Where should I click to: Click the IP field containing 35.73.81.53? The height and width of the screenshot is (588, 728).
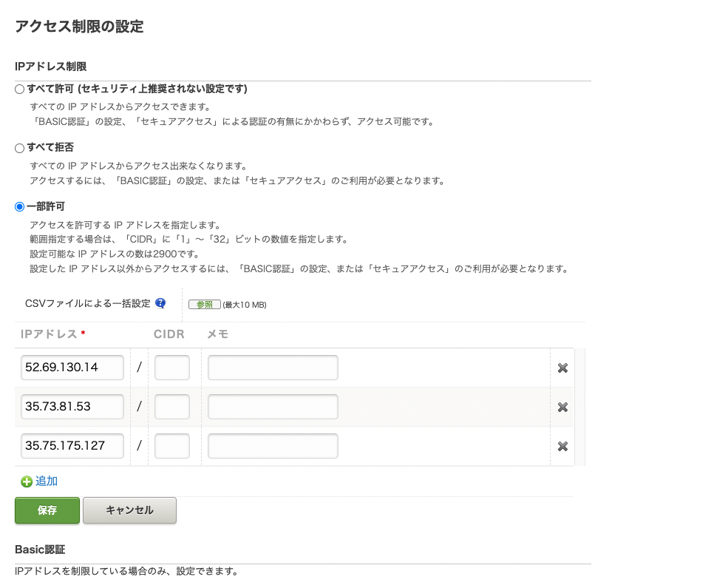click(72, 407)
